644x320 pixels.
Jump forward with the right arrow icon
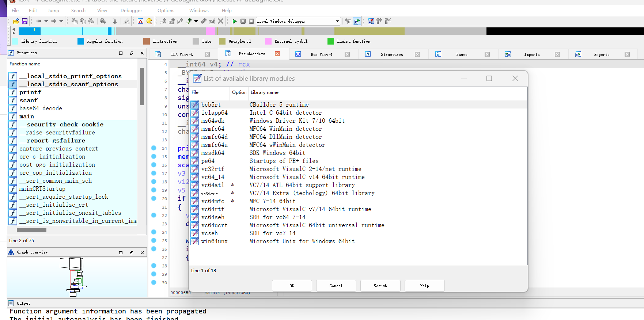tap(54, 21)
